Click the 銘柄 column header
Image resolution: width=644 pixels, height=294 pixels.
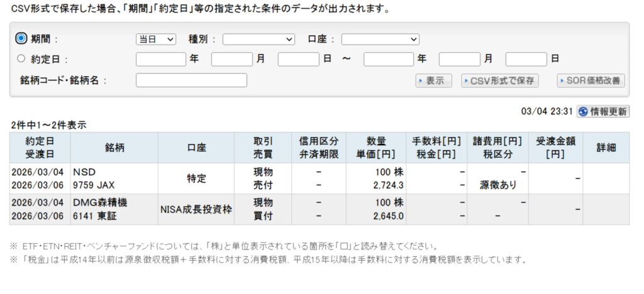pos(115,148)
